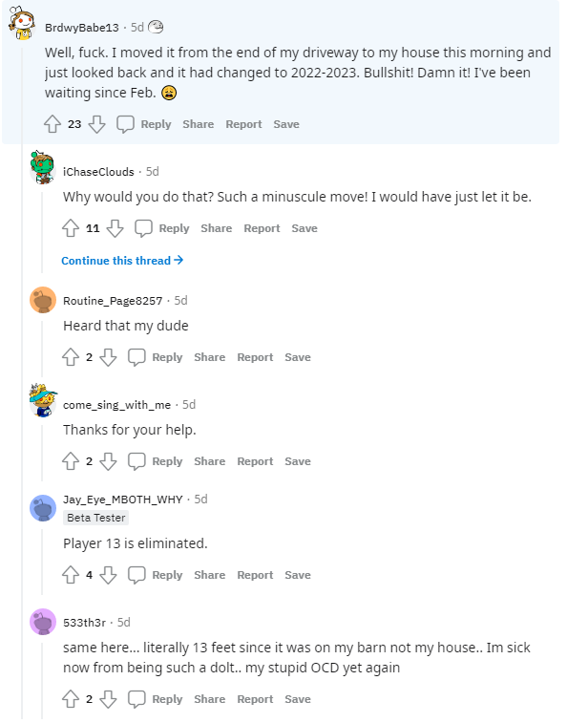Screen dimensions: 588x723
Task: Save iChaseClouds' comment
Action: point(304,228)
